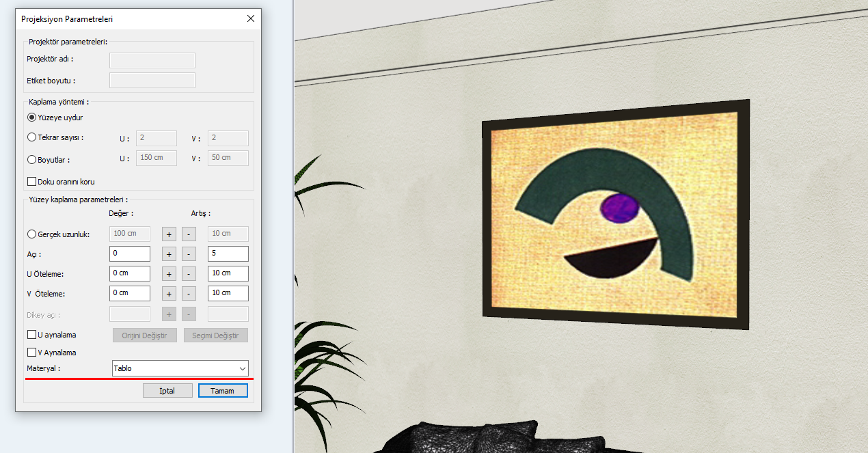The height and width of the screenshot is (453, 868).
Task: Increase the Açı value with plus button
Action: click(x=169, y=254)
